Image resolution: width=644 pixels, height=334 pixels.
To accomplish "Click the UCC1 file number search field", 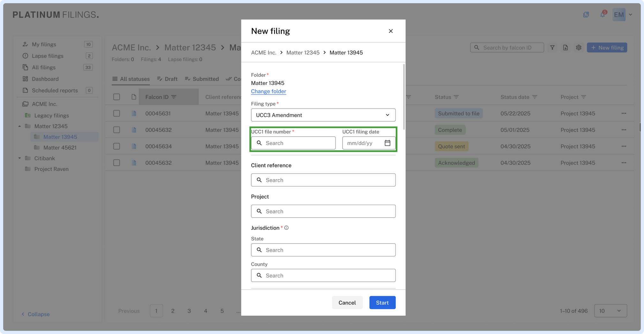I will (x=293, y=143).
